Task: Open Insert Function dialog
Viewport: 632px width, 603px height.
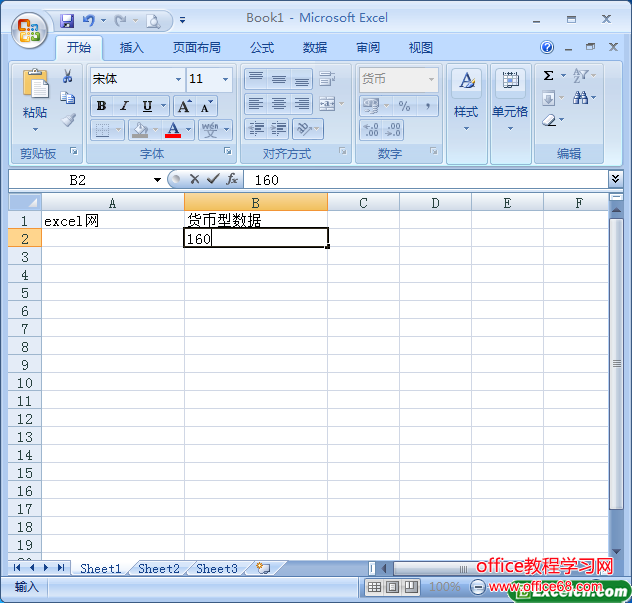Action: click(x=232, y=179)
